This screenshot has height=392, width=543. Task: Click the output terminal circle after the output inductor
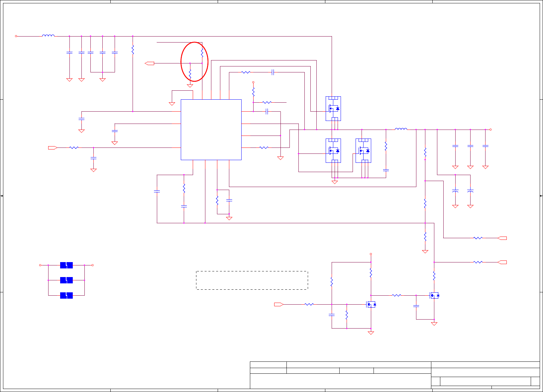coord(490,130)
